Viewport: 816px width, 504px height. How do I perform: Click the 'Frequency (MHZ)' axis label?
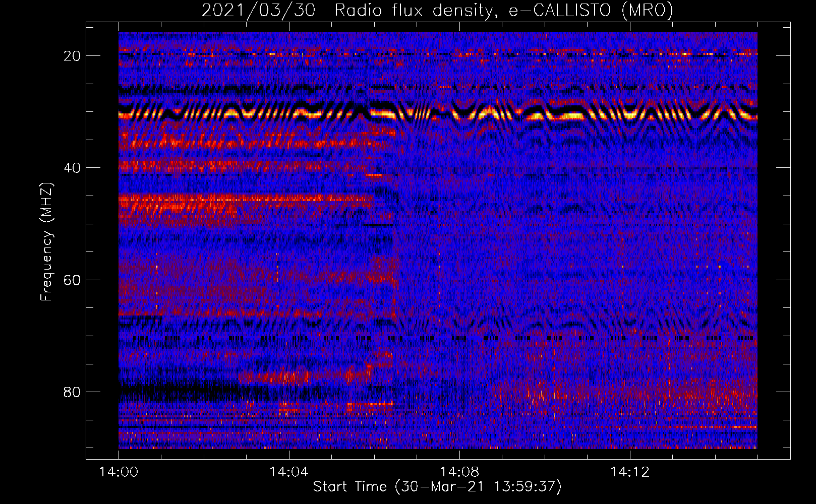click(46, 242)
